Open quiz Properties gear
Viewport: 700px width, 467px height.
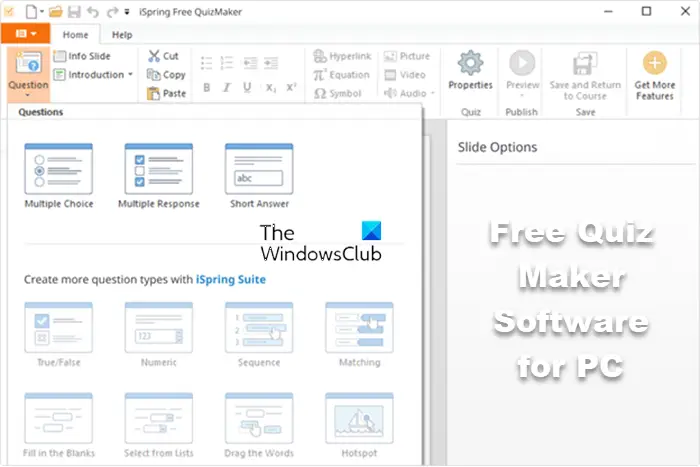pyautogui.click(x=470, y=71)
